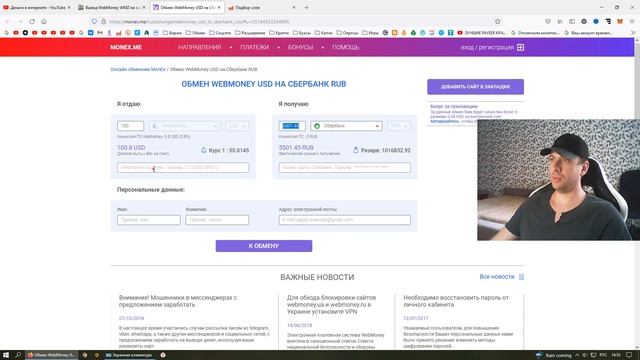The image size is (640, 360).
Task: Open ЛУЧШИЕ PAYEER КРАНЫ bookmark
Action: tap(482, 33)
